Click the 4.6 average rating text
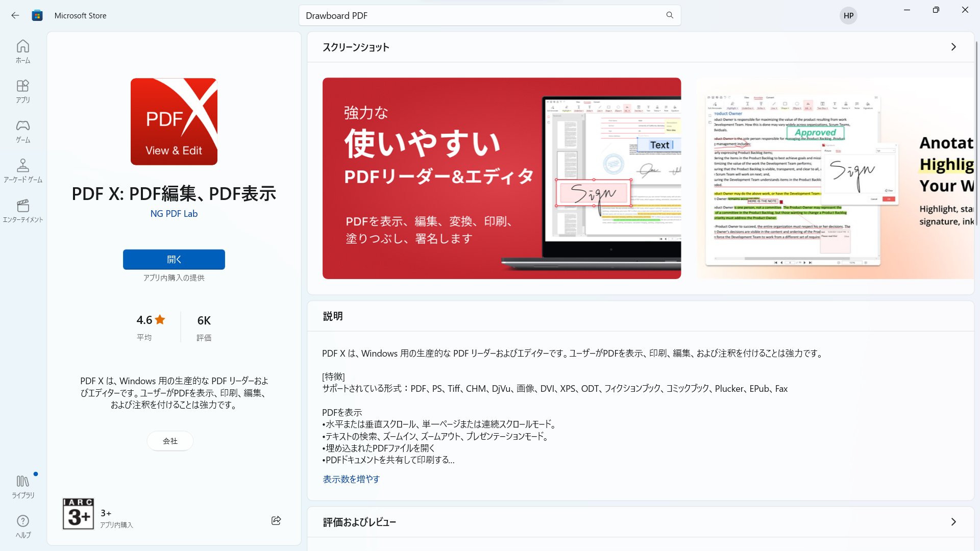This screenshot has height=551, width=980. point(144,320)
